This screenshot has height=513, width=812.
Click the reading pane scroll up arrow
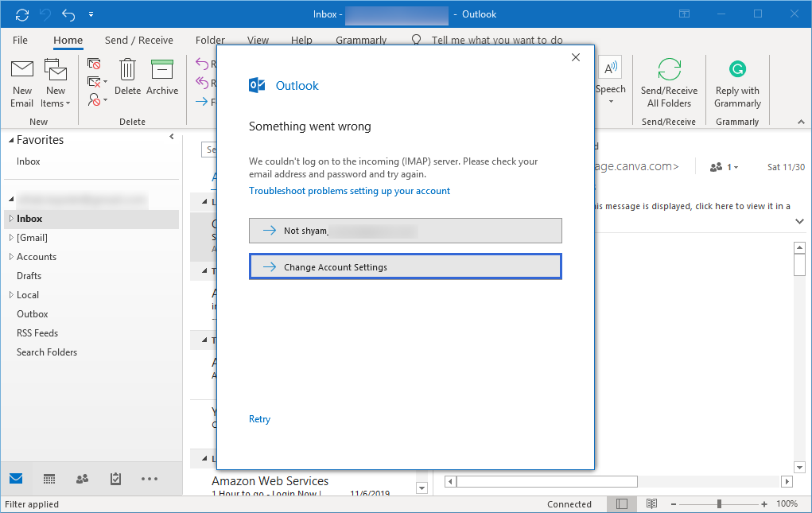point(799,247)
